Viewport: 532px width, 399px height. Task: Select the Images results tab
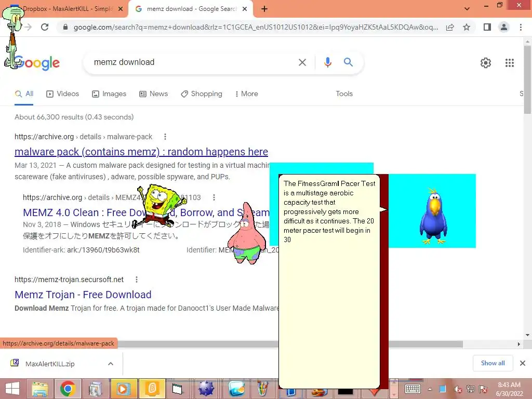(x=109, y=94)
